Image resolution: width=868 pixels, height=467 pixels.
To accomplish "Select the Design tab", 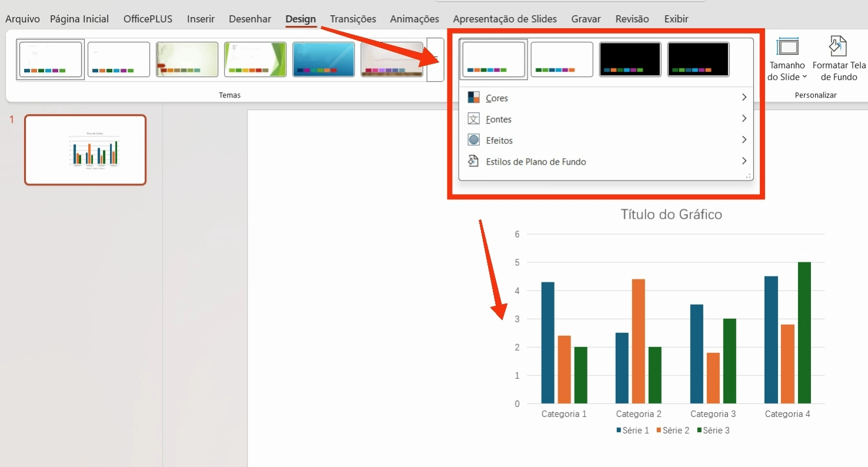I will [301, 19].
